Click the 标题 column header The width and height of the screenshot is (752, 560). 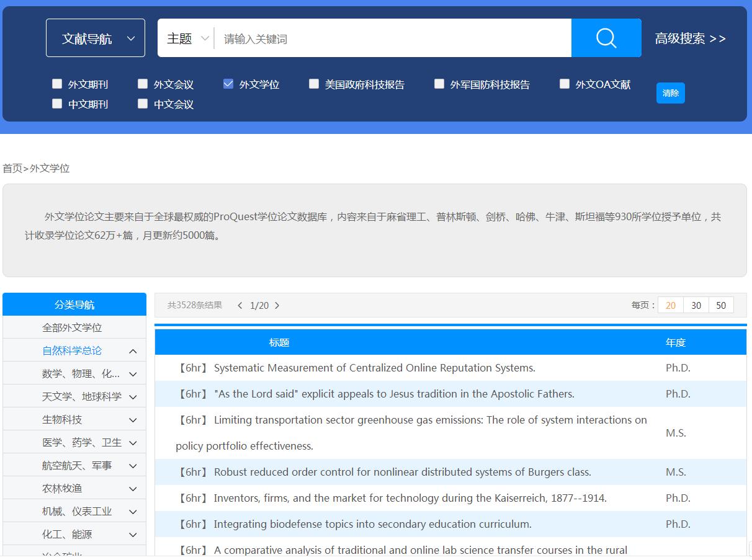[x=279, y=342]
